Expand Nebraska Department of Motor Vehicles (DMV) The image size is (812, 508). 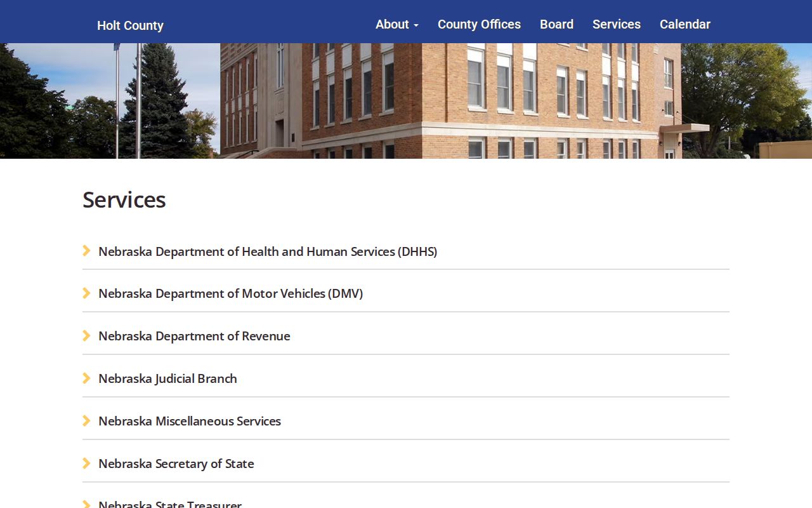(231, 293)
